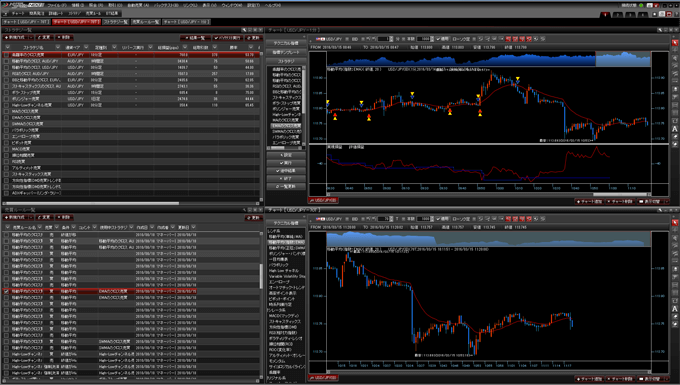Open the 売買ルール名 column filter dropdown
Screen dimensions: 680x385
tap(39, 227)
